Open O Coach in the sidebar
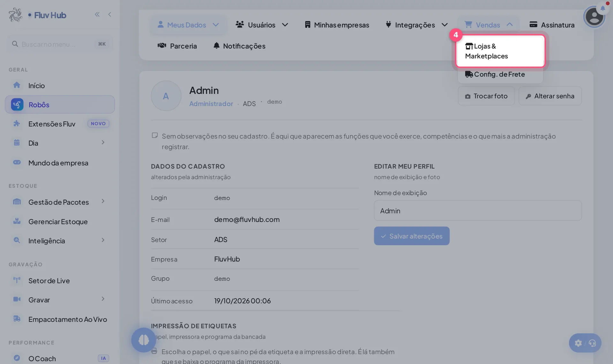 (x=60, y=359)
